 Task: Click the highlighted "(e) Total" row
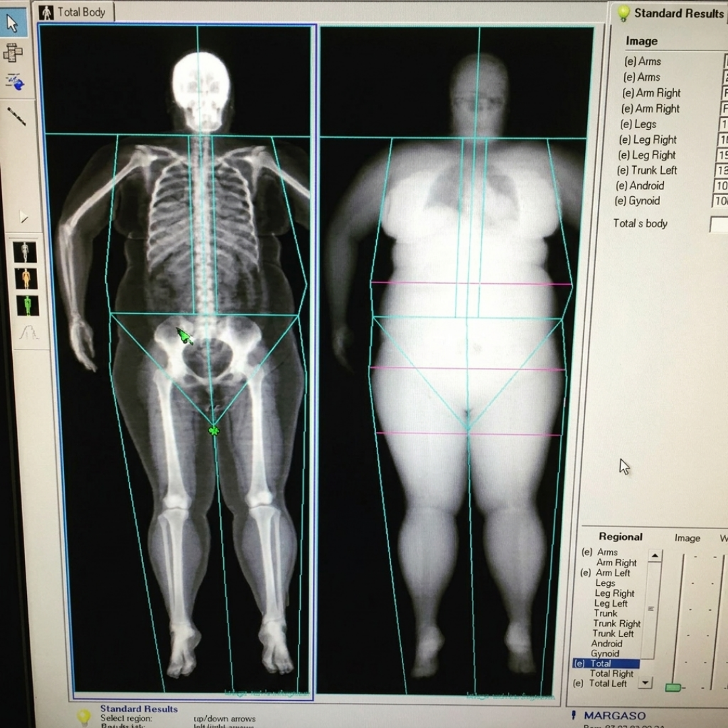(607, 663)
